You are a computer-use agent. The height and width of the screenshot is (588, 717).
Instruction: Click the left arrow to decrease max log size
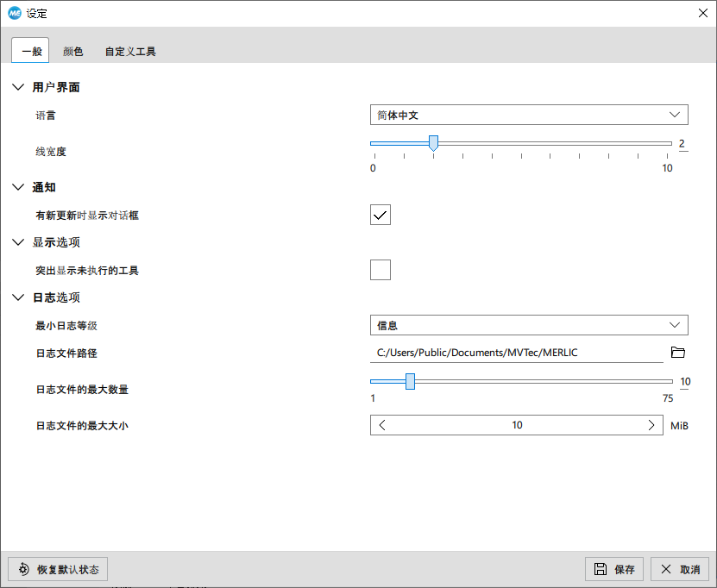383,425
